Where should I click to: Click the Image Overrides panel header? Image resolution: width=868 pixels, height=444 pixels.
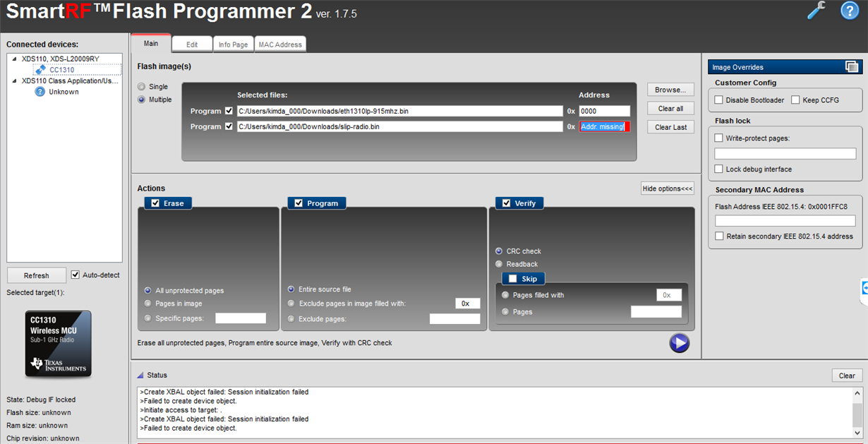[x=785, y=67]
